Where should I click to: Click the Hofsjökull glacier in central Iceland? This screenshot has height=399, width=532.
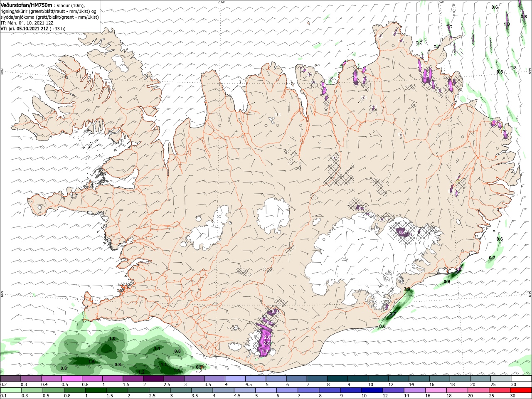coord(273,215)
